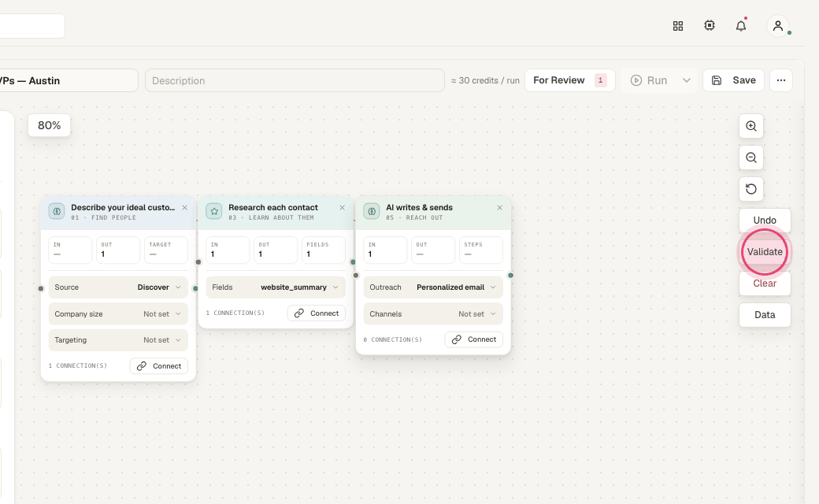Click the FIELDS stat box in Research node

point(324,250)
